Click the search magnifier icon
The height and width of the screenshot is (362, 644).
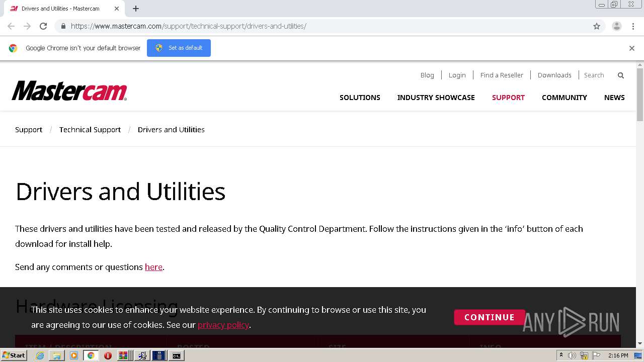621,75
